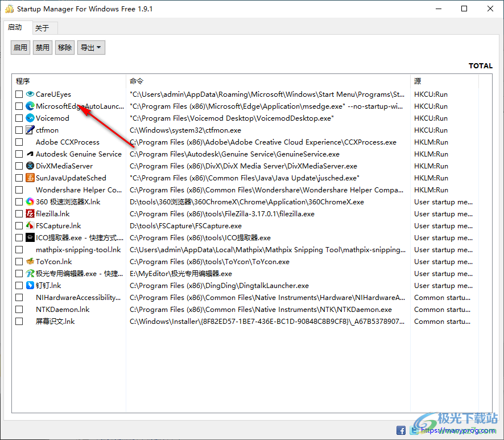Click the CareUEyes eye icon
Viewport: 504px width, 440px height.
30,94
